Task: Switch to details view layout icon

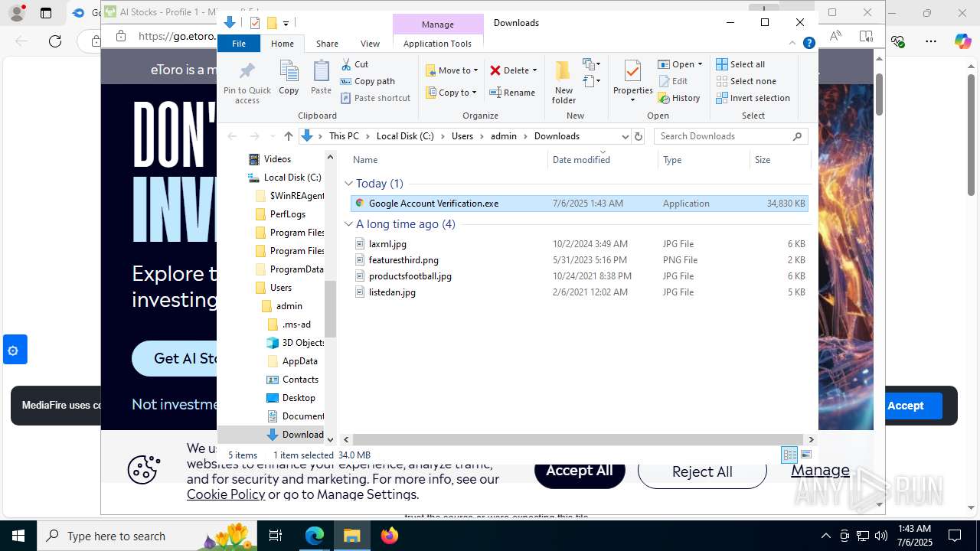Action: click(789, 455)
